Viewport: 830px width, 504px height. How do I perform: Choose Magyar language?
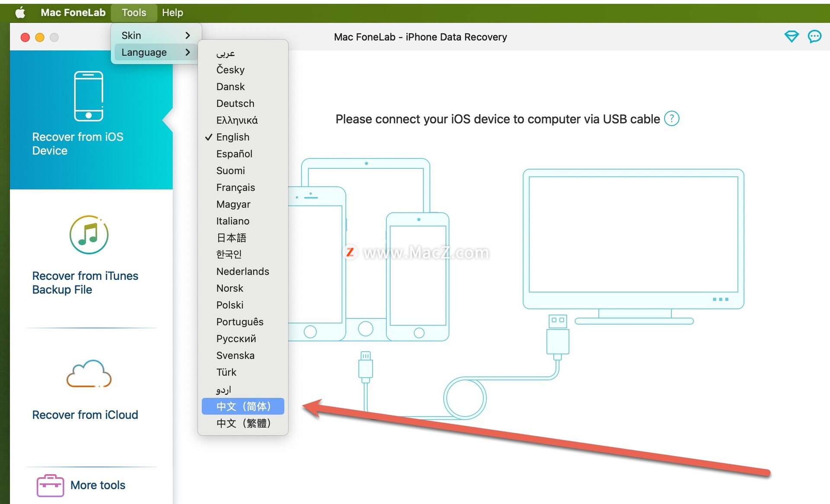(243, 204)
